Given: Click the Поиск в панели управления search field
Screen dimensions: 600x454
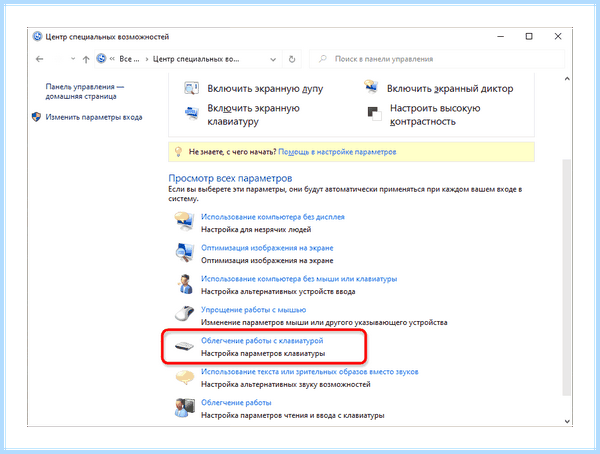Looking at the screenshot, I should (437, 59).
